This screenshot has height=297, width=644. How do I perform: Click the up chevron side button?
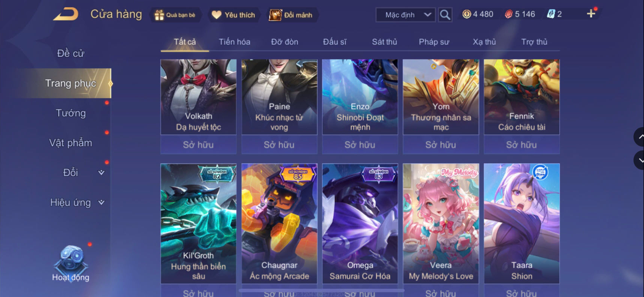click(640, 137)
